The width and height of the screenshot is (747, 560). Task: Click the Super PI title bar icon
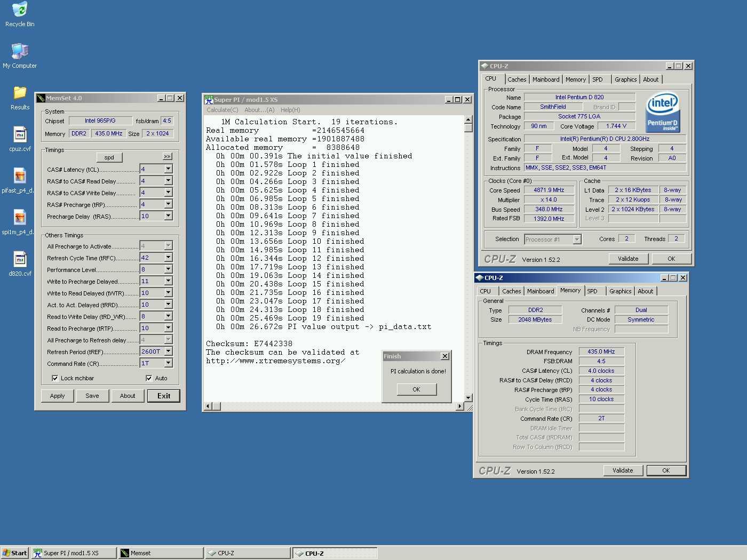pos(209,99)
